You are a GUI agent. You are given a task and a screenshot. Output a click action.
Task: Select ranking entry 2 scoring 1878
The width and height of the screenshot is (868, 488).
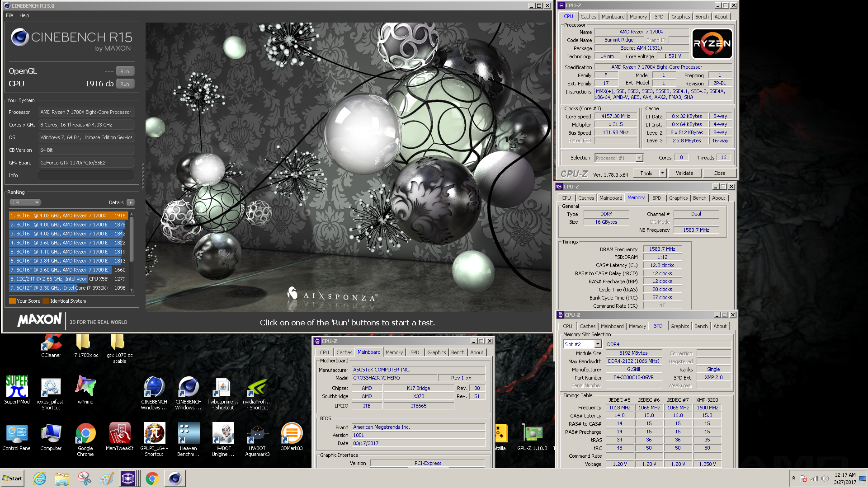click(x=68, y=225)
